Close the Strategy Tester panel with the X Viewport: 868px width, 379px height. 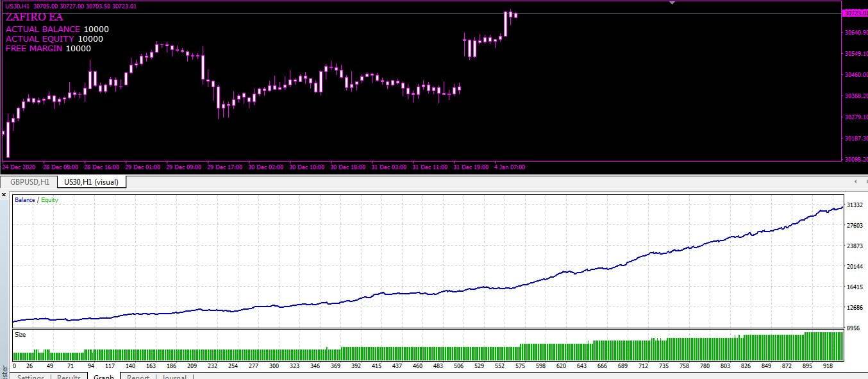4,194
